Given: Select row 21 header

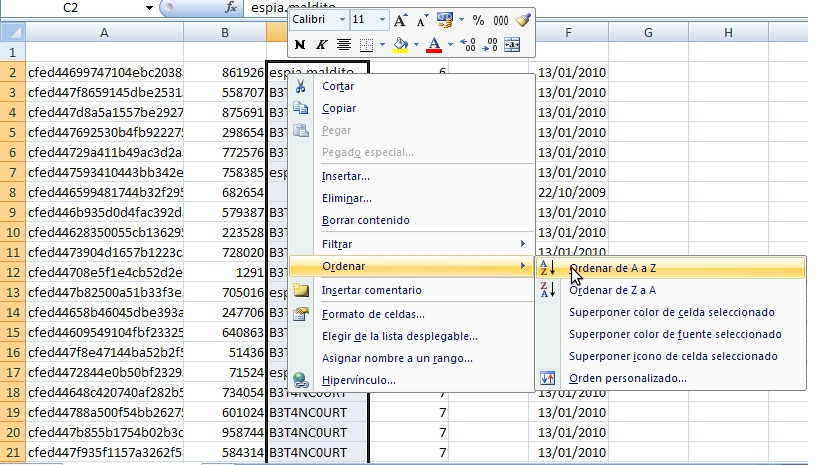Looking at the screenshot, I should 12,452.
